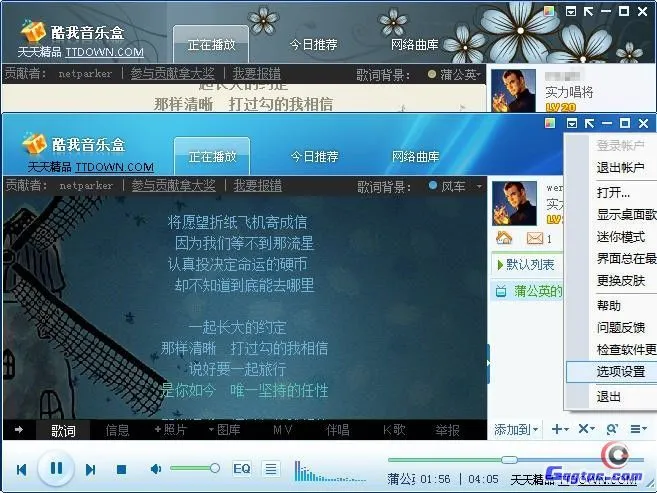
Task: Click user avatar in back window
Action: [513, 90]
